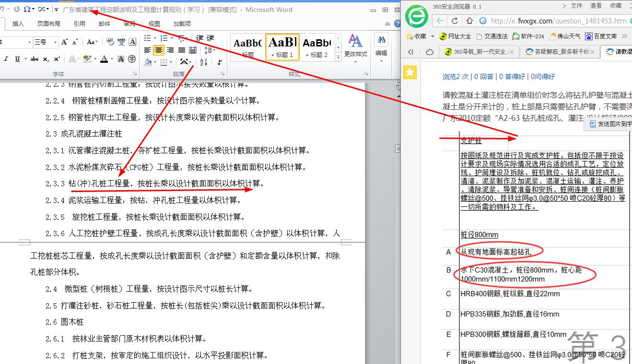This screenshot has width=632, height=364.
Task: Toggle center paragraph alignment
Action: point(159,50)
